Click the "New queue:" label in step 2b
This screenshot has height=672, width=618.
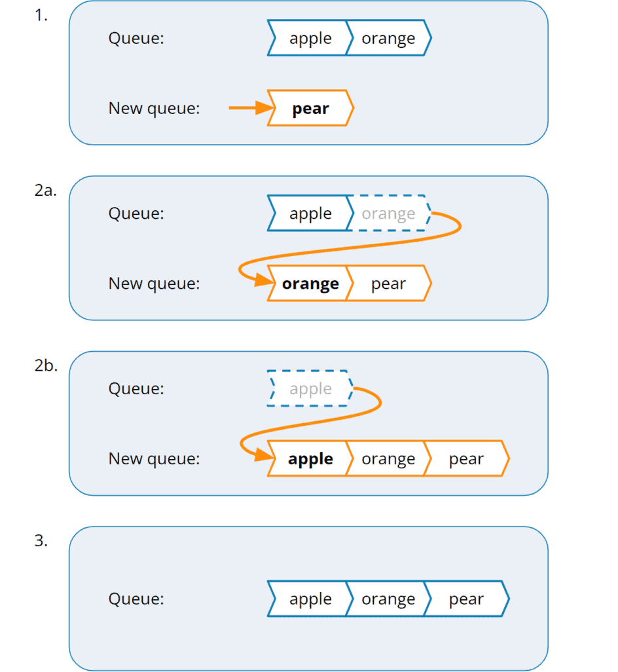(154, 459)
